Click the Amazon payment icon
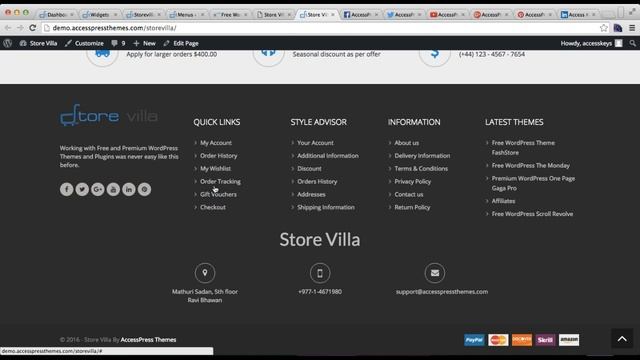The width and height of the screenshot is (640, 360). point(569,340)
